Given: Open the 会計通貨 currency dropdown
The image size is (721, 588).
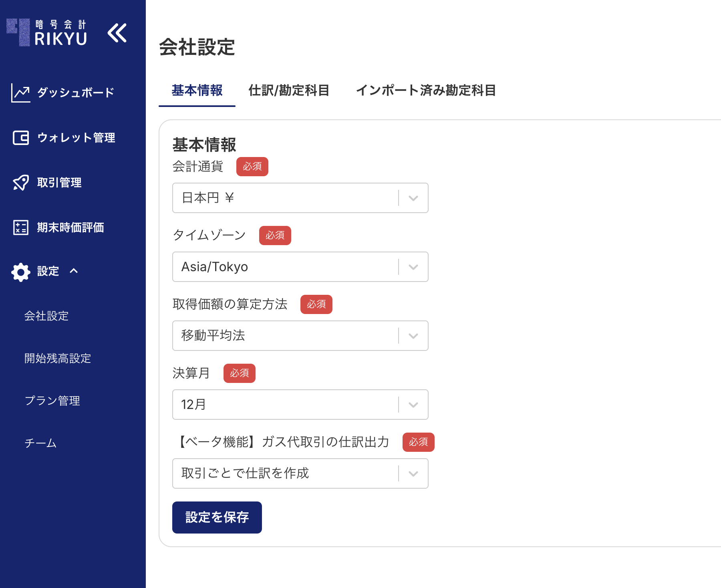Looking at the screenshot, I should point(300,198).
